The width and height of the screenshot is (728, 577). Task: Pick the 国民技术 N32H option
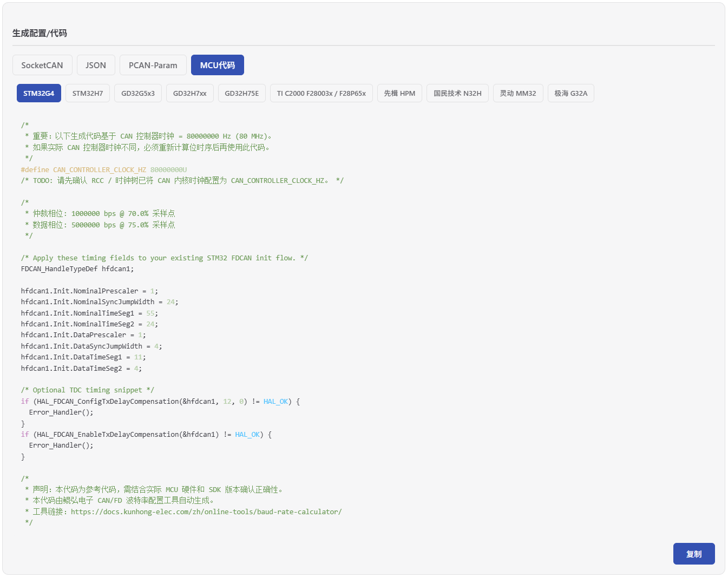457,93
